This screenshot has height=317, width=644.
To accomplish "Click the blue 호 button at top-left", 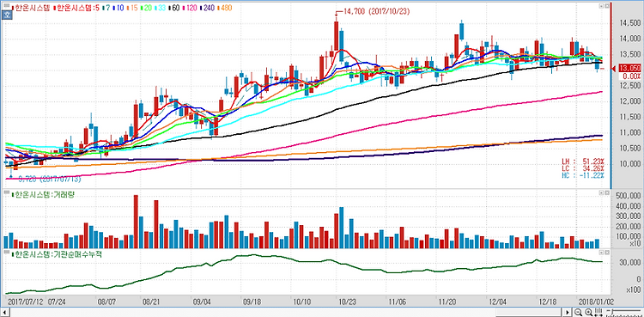I will pyautogui.click(x=7, y=15).
